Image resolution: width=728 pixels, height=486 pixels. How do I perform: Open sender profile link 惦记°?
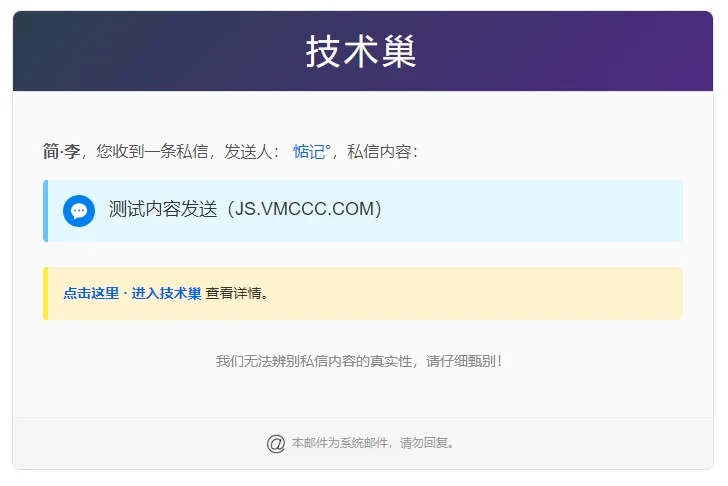(311, 152)
